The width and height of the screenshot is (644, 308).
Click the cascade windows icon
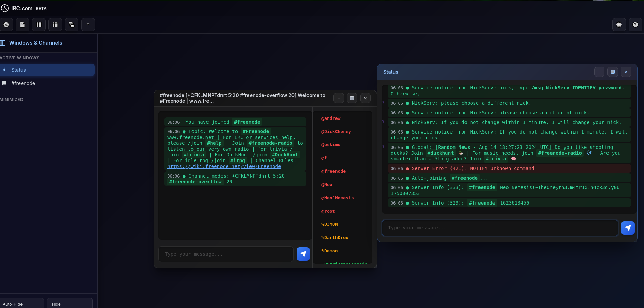point(72,25)
